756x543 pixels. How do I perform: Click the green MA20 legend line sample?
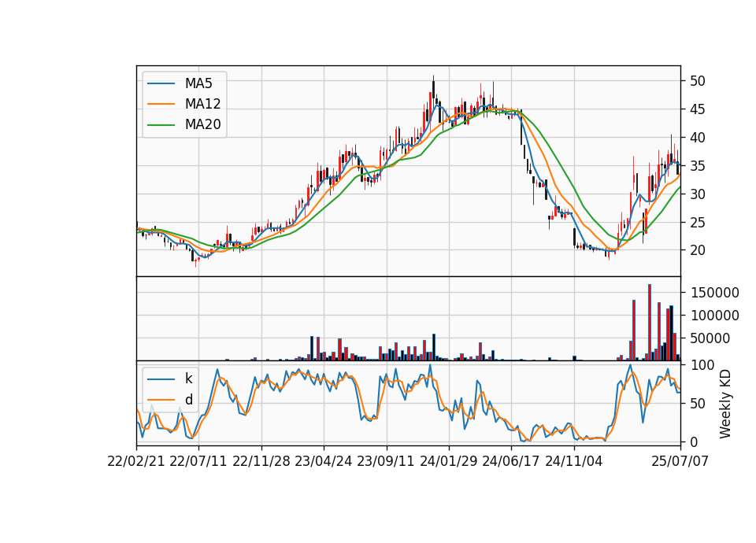(161, 124)
